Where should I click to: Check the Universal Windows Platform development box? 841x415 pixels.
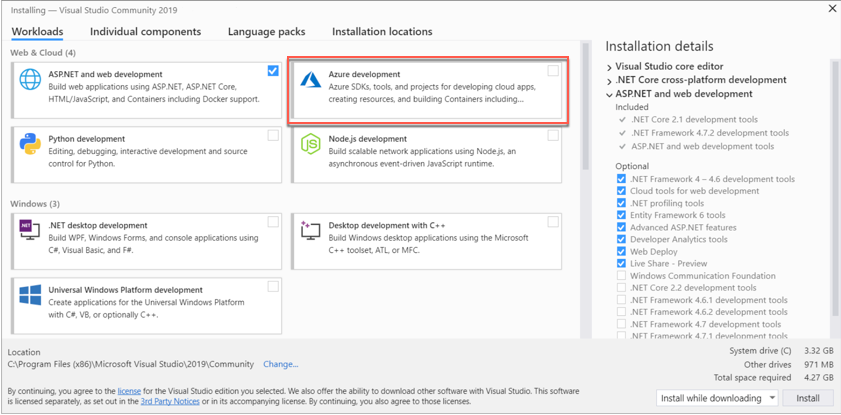tap(273, 286)
